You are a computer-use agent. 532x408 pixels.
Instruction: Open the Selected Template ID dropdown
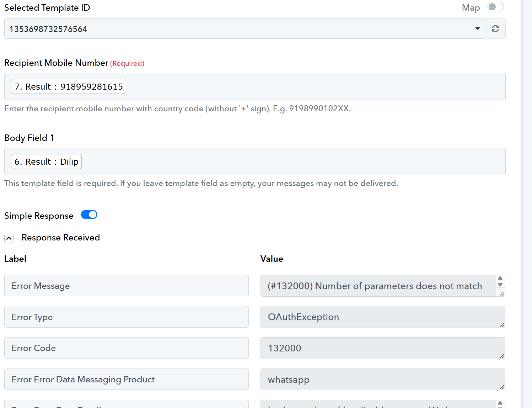click(244, 28)
